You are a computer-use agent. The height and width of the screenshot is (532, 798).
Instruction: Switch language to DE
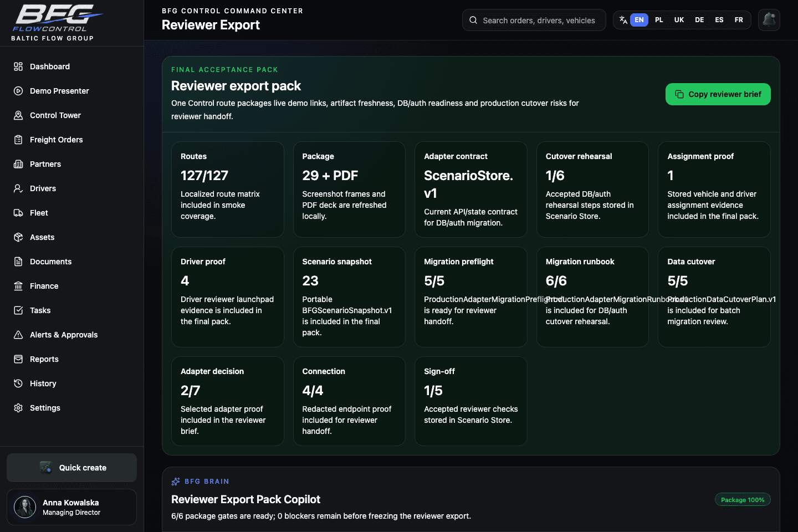[699, 20]
